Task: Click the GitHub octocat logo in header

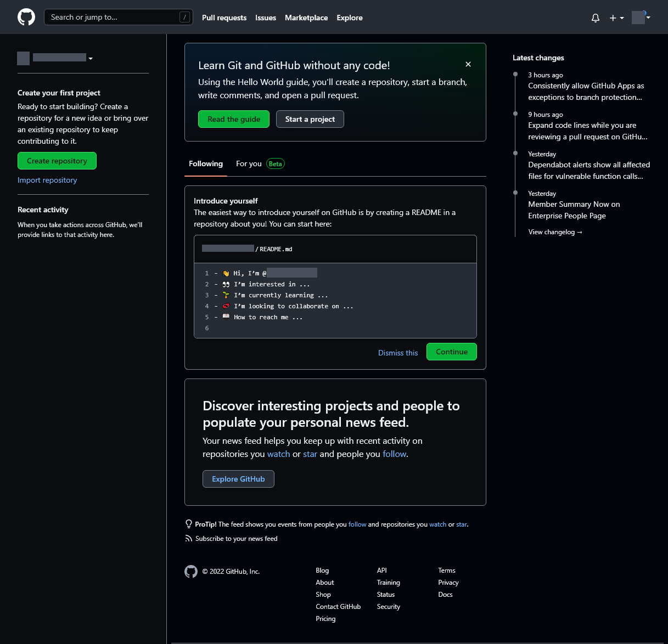Action: coord(26,17)
